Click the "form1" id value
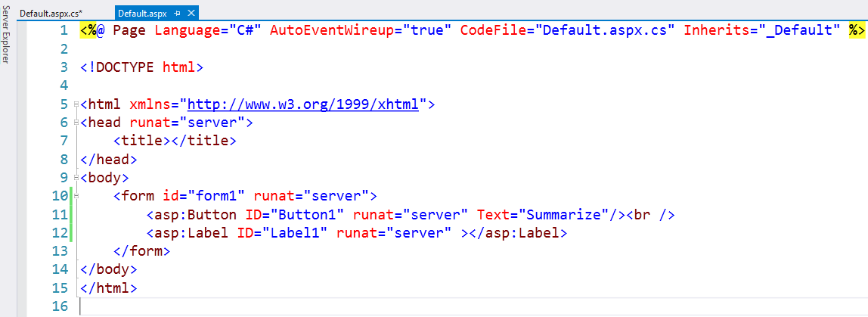This screenshot has height=317, width=868. pyautogui.click(x=216, y=196)
